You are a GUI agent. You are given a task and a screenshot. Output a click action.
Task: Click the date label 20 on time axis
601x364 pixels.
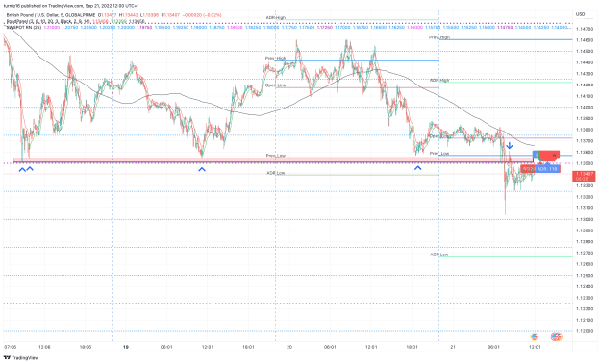tap(289, 347)
